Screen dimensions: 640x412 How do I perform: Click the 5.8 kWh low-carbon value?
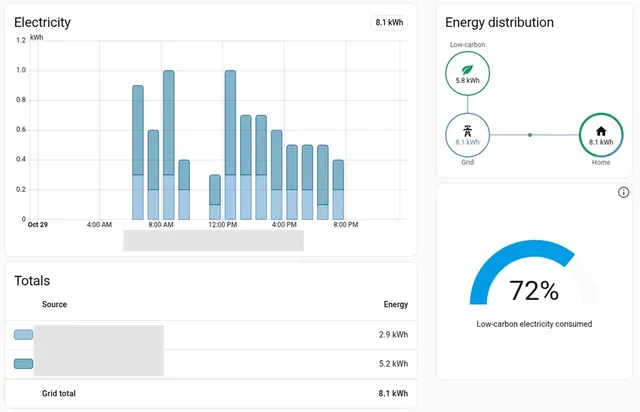[467, 80]
